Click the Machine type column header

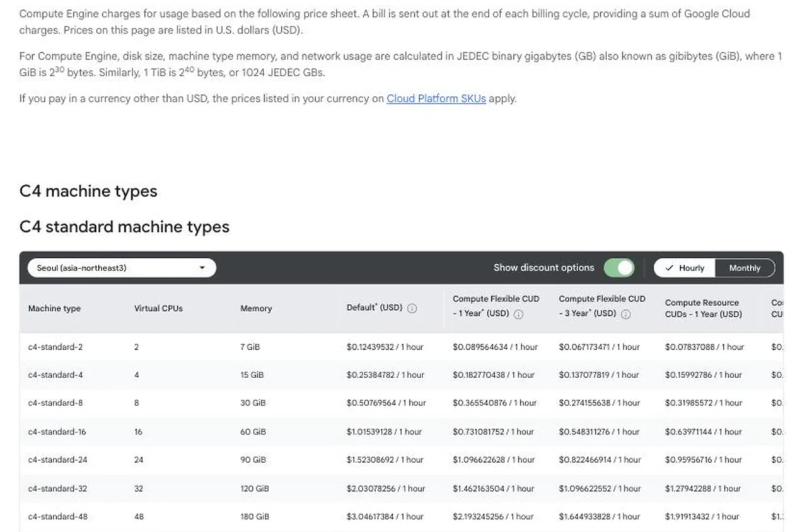pyautogui.click(x=54, y=308)
